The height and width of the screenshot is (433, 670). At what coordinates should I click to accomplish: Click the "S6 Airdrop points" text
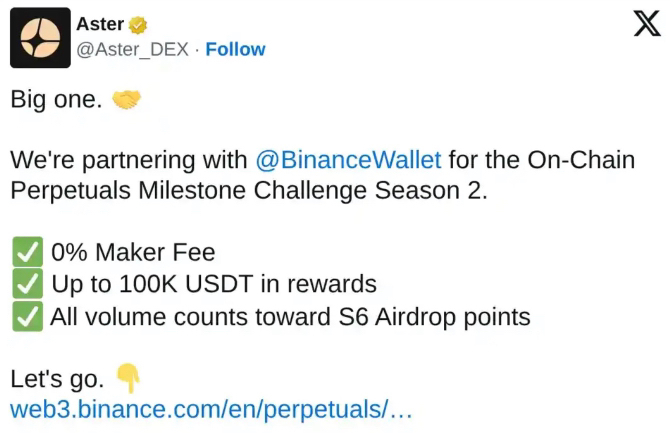[x=433, y=318]
